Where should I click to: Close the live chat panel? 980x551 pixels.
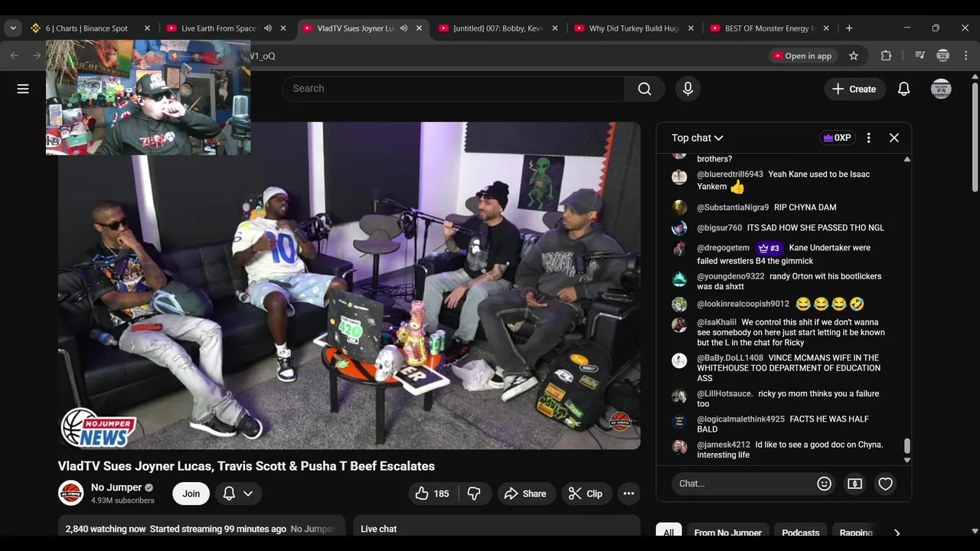(894, 138)
